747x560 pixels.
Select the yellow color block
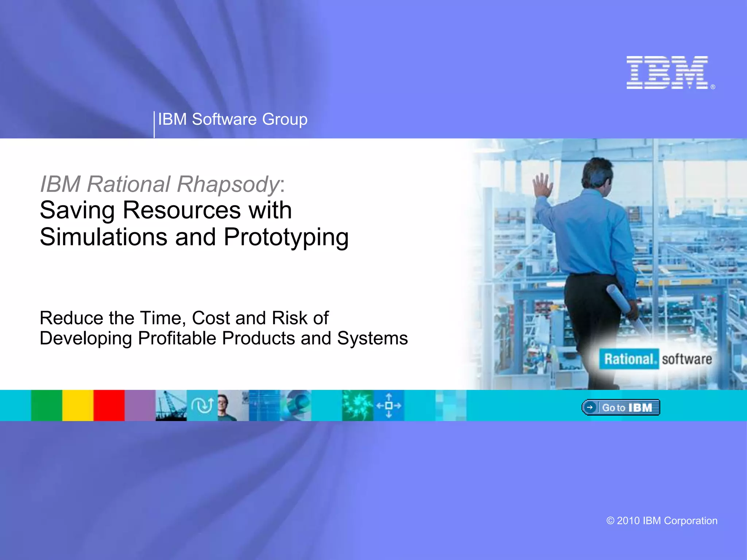pyautogui.click(x=78, y=405)
